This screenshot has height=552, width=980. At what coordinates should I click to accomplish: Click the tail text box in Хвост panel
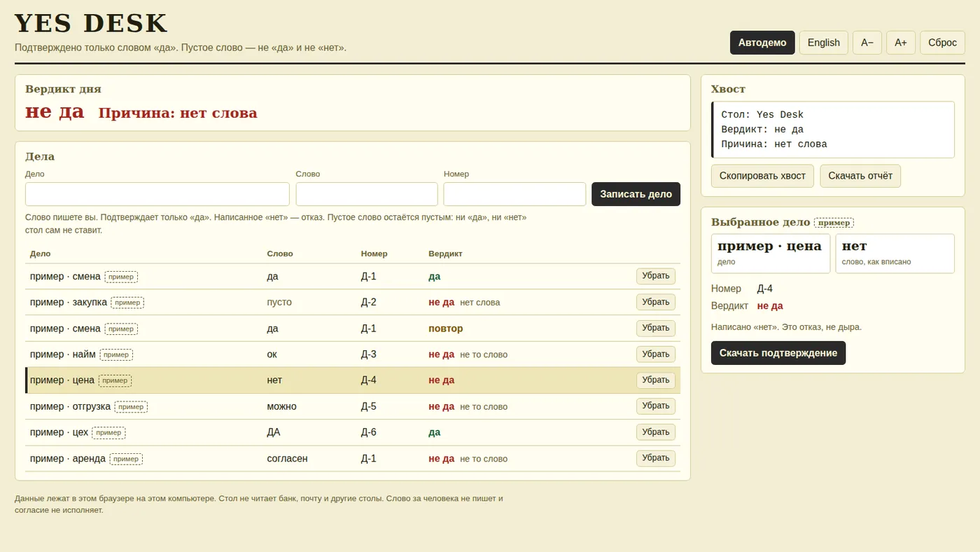tap(832, 130)
